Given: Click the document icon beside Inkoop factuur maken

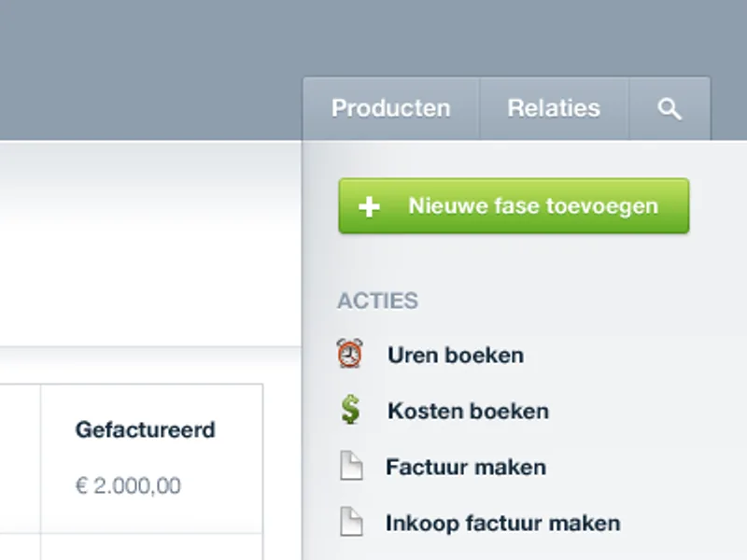Looking at the screenshot, I should [x=351, y=522].
